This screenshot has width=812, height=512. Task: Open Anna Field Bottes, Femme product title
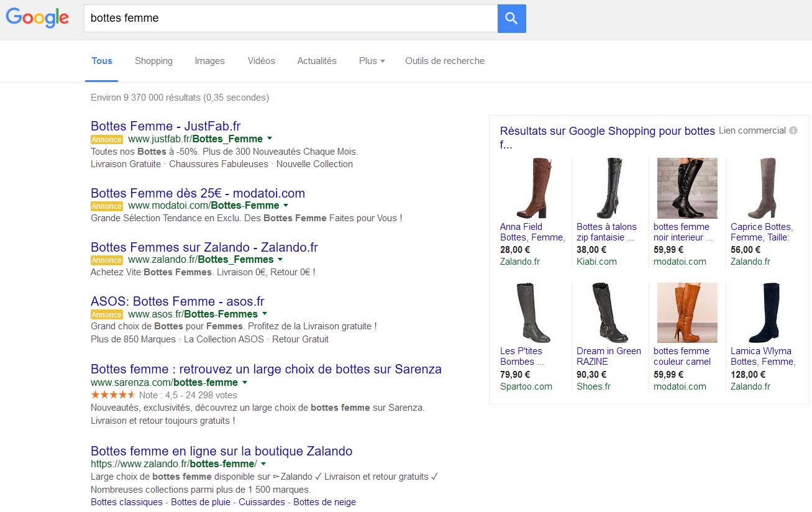tap(532, 232)
